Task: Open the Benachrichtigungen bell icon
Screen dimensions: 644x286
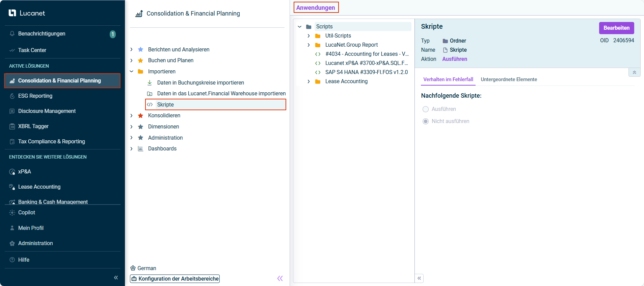Action: tap(12, 34)
